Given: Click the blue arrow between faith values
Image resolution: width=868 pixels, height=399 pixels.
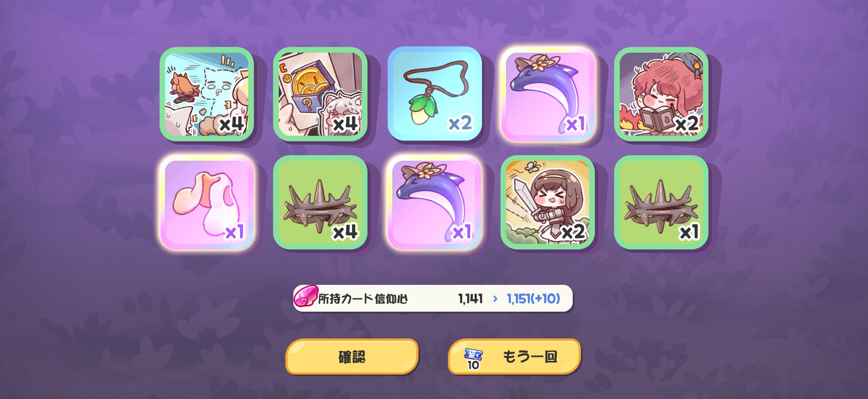Looking at the screenshot, I should tap(495, 299).
